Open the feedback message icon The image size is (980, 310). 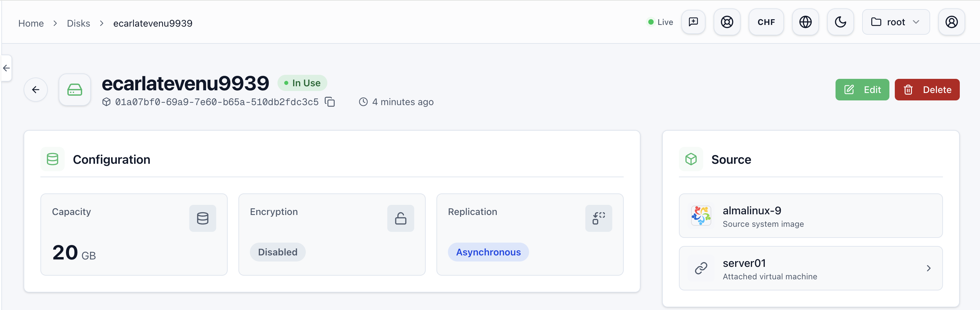click(693, 22)
